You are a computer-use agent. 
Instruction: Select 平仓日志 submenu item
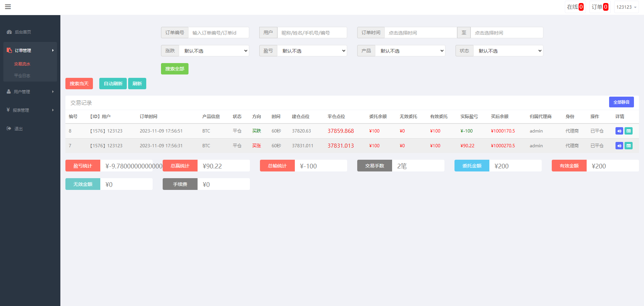click(22, 75)
